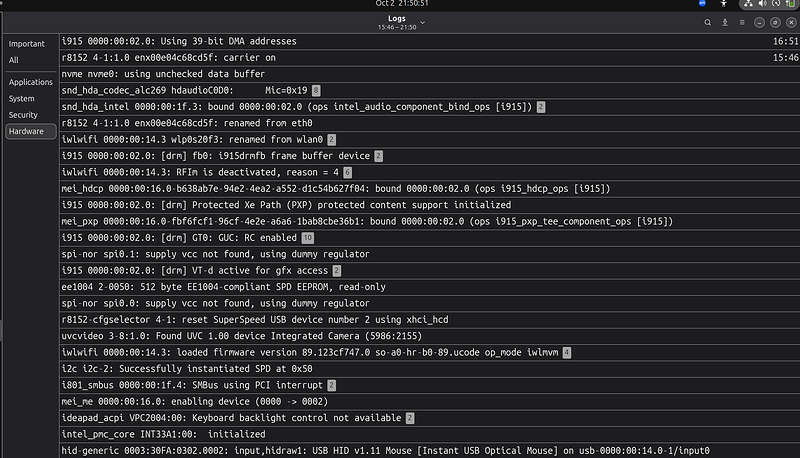The image size is (800, 458).
Task: Expand the 4 badge on iwlwifi loaded firmware row
Action: click(x=567, y=353)
